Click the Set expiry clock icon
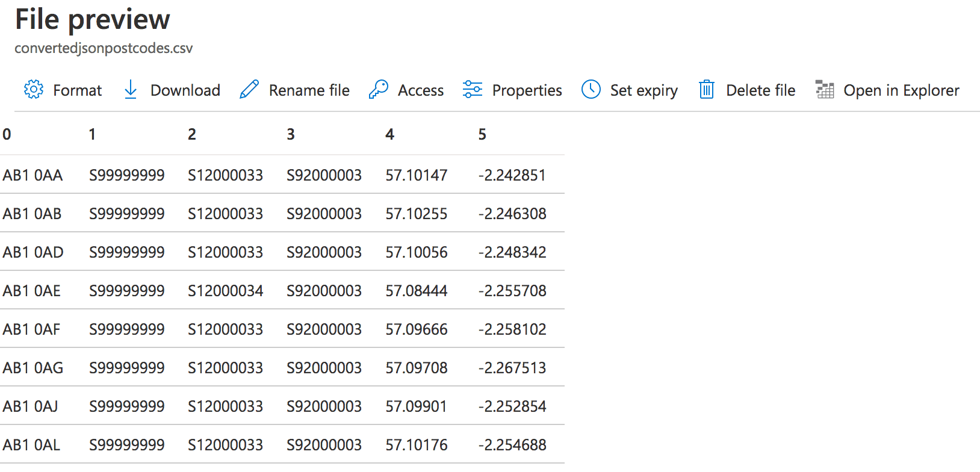The height and width of the screenshot is (472, 980). 591,90
